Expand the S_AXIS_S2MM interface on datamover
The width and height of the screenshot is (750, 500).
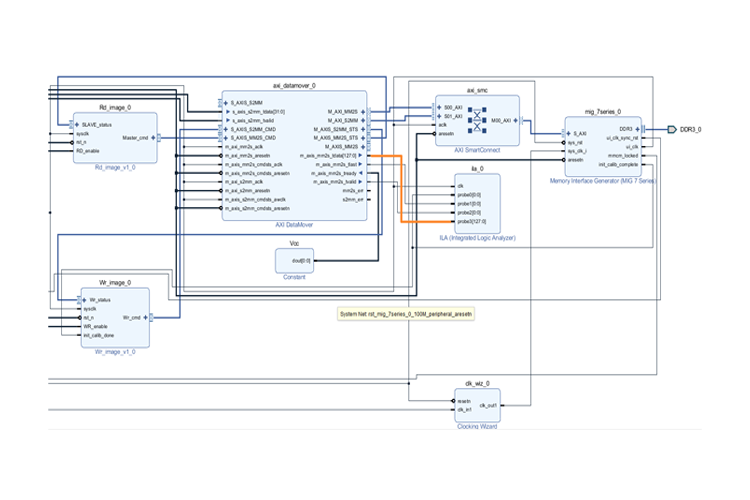(x=226, y=102)
